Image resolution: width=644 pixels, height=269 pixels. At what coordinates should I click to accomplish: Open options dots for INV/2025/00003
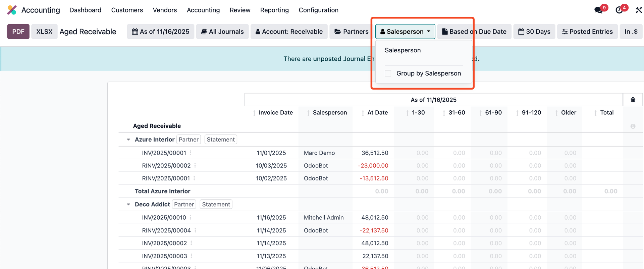192,256
